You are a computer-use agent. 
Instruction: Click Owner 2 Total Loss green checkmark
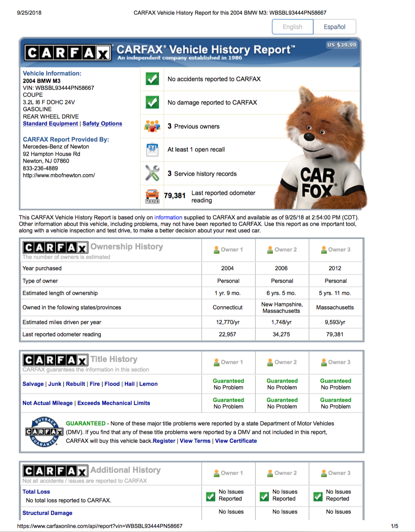pyautogui.click(x=263, y=496)
